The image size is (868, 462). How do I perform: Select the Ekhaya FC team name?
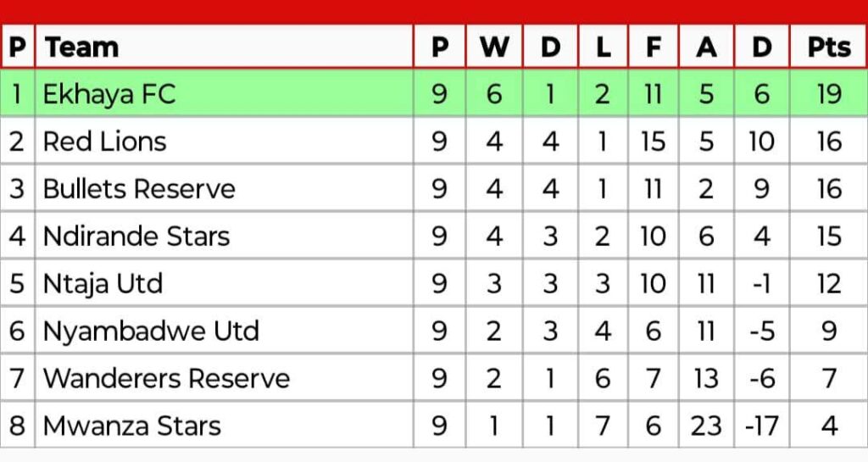tap(109, 94)
